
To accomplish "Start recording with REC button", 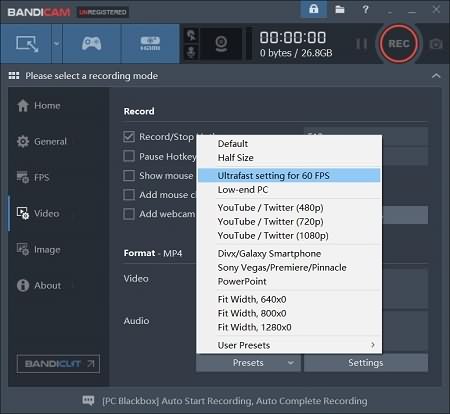I will coord(399,44).
